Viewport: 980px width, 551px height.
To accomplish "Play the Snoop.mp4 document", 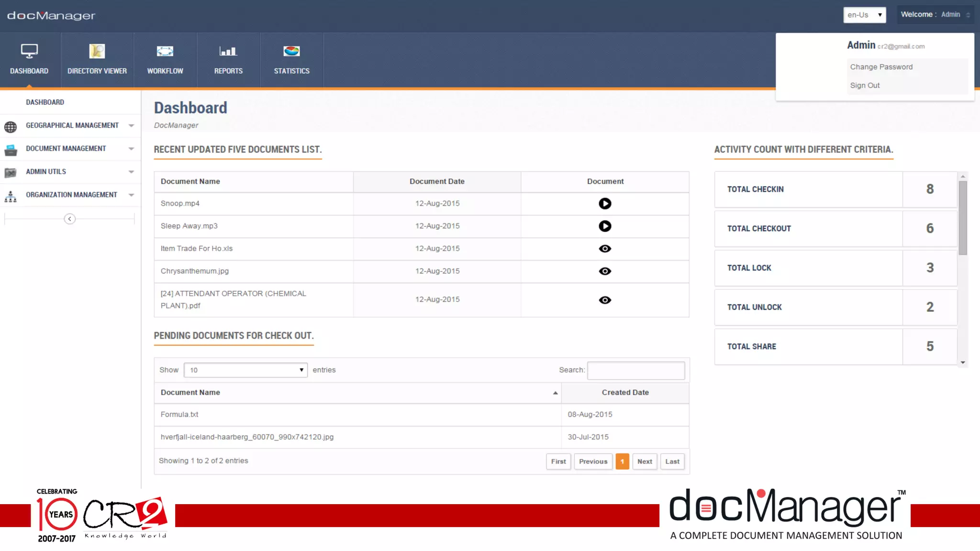I will 605,204.
